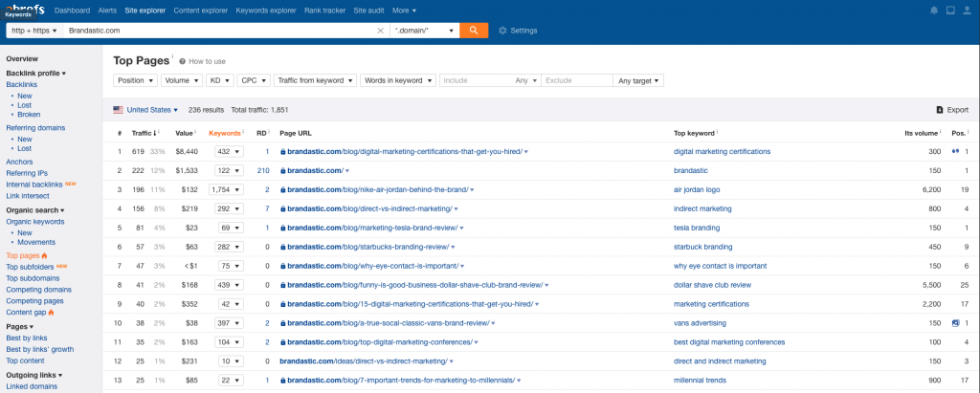
Task: Open Anchors report in sidebar
Action: point(19,162)
